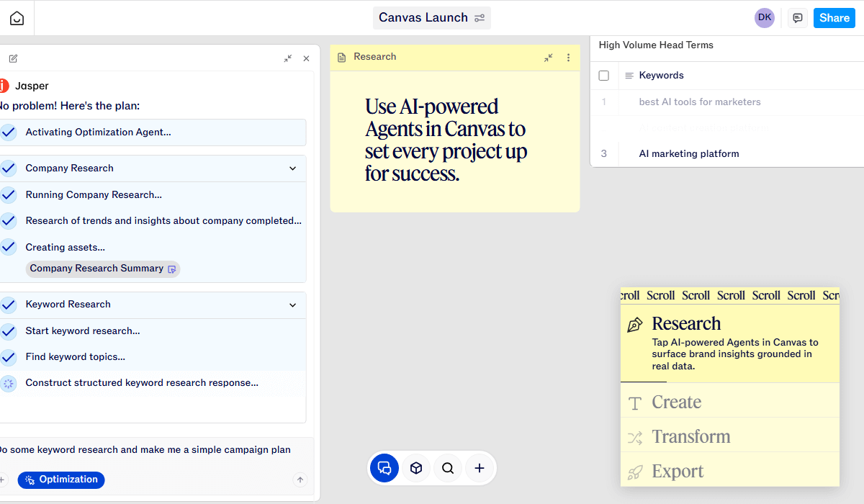
Task: Select the Optimization agent pill
Action: (61, 480)
